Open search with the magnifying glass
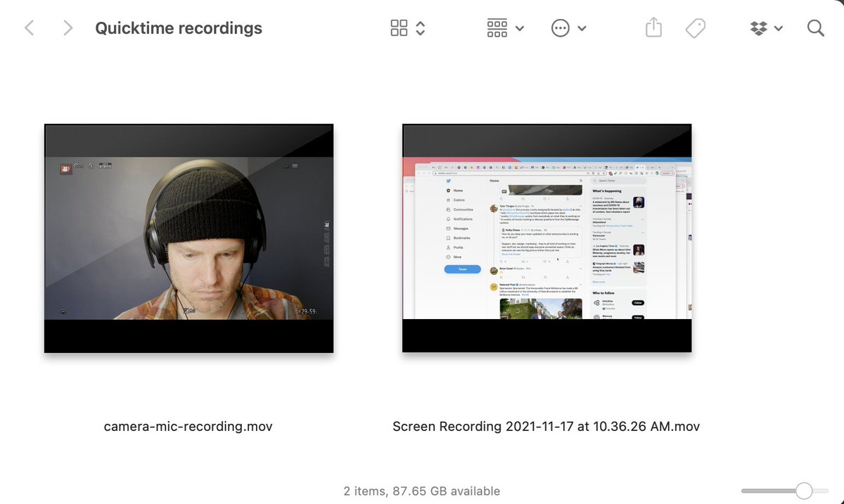The width and height of the screenshot is (844, 504). coord(815,28)
